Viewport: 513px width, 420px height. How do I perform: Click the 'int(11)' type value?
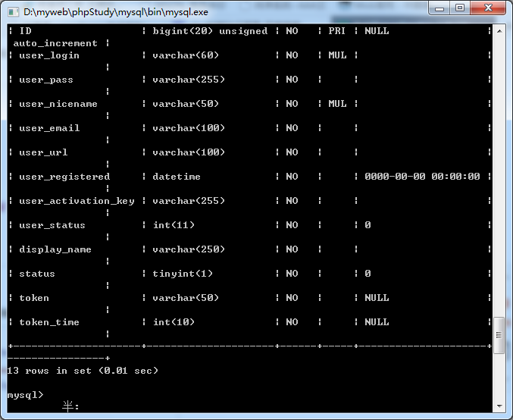click(174, 225)
